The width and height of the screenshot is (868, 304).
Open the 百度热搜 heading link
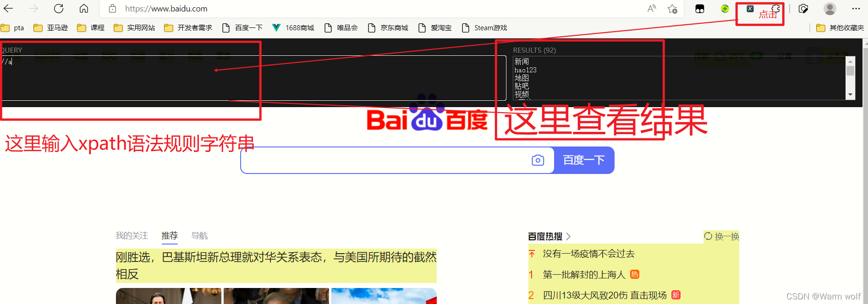click(x=549, y=236)
